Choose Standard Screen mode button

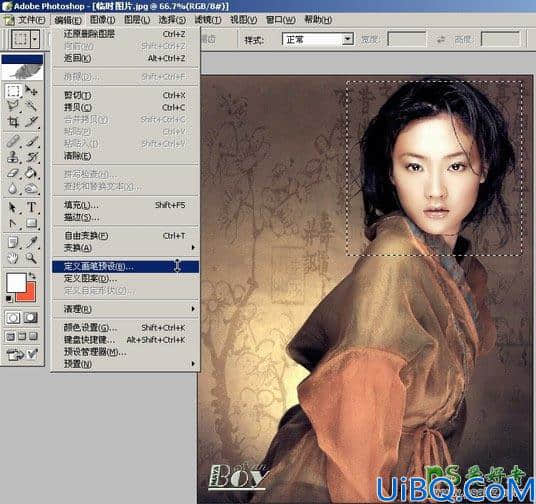[10, 336]
